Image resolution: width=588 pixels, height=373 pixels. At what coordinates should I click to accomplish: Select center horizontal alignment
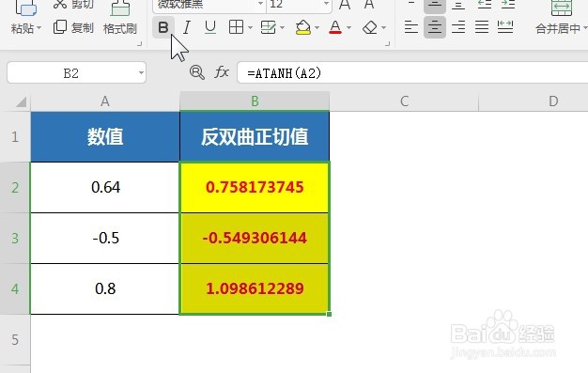coord(435,27)
